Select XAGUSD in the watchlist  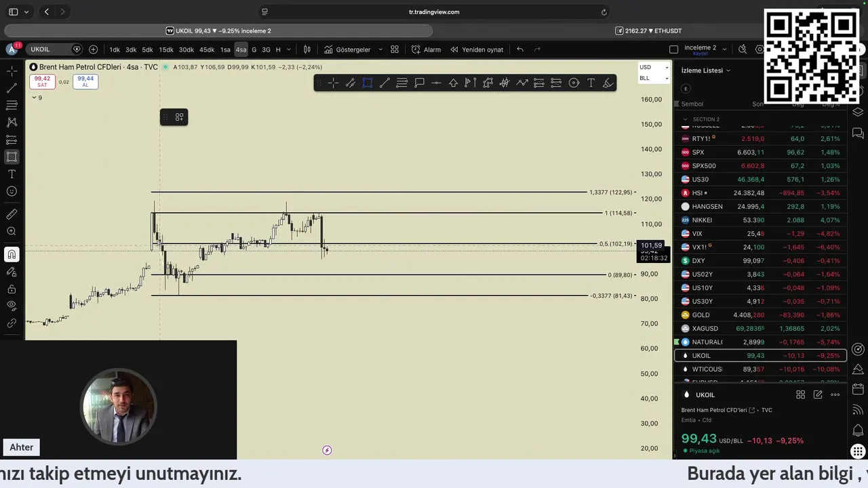[760, 329]
